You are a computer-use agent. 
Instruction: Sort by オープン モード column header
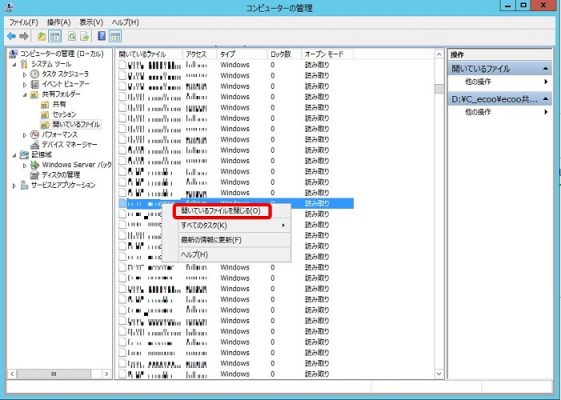(327, 54)
